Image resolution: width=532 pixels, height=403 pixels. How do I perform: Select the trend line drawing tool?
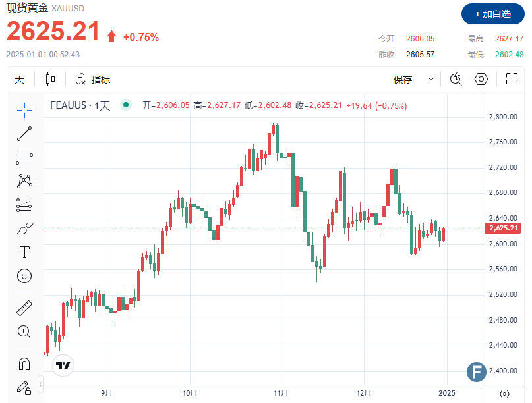[24, 134]
